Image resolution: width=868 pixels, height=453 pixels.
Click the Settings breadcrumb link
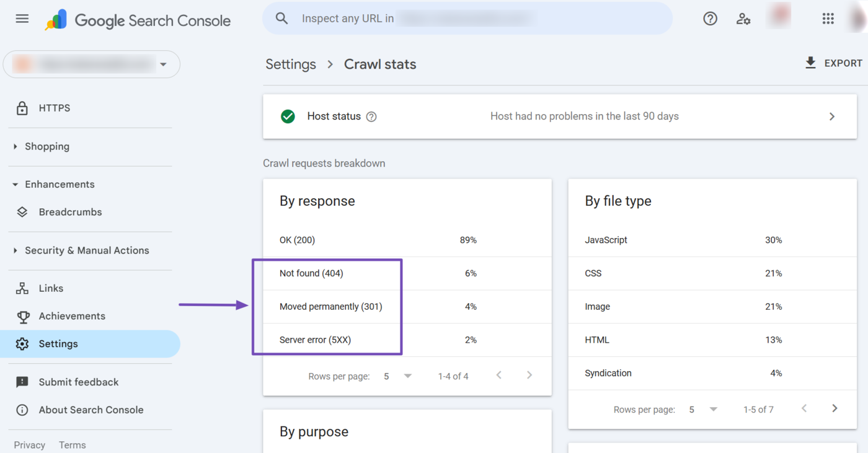click(290, 64)
